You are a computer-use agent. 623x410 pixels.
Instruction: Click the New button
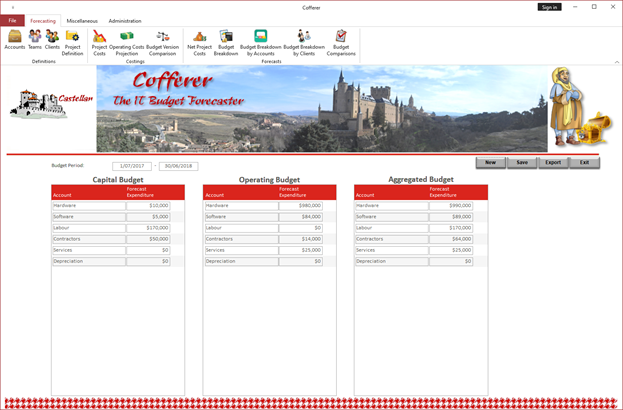pyautogui.click(x=491, y=162)
